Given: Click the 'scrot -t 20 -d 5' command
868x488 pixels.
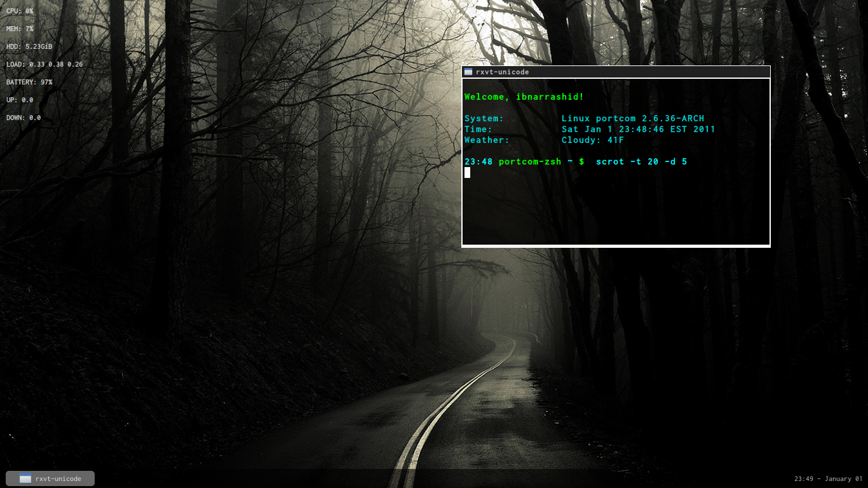Looking at the screenshot, I should (642, 161).
